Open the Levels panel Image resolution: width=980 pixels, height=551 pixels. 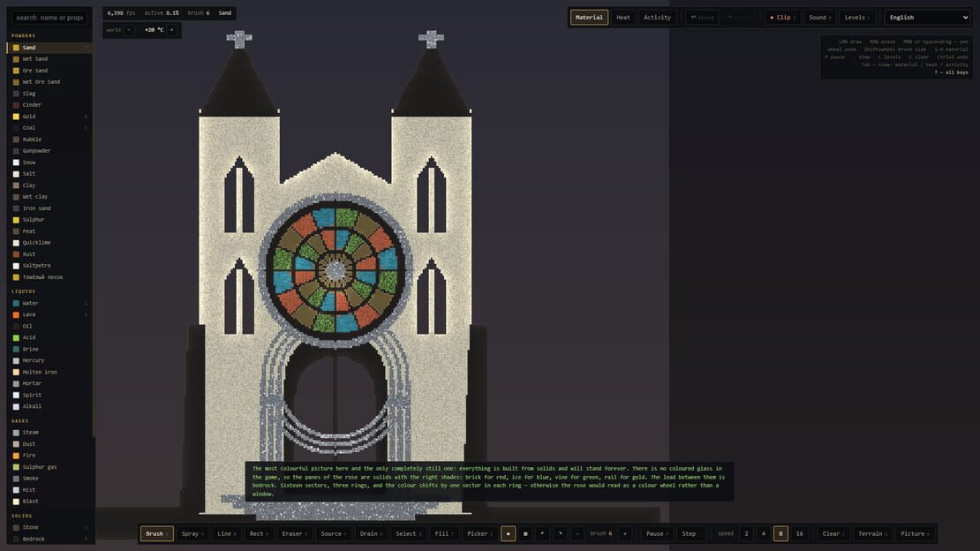click(856, 18)
